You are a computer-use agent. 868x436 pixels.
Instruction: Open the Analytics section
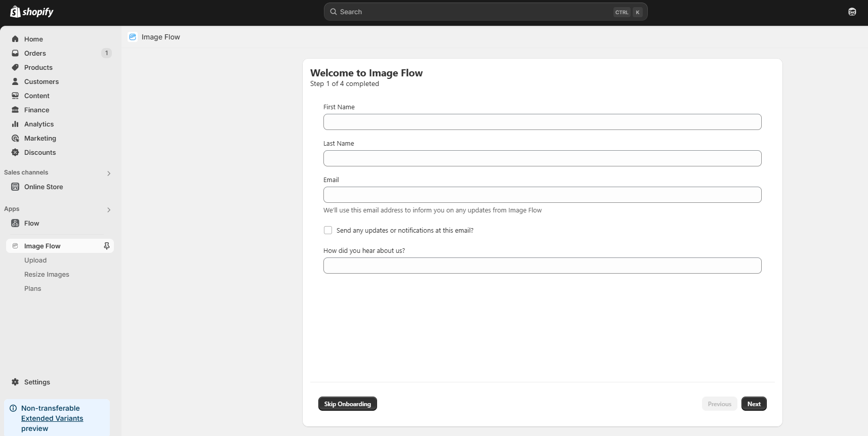61,124
